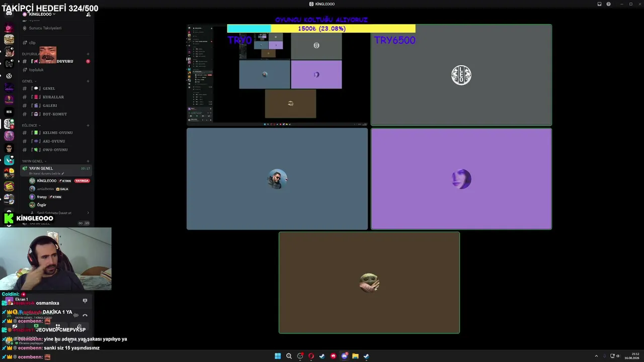Select user ardalhebis in the voice channel
The width and height of the screenshot is (644, 362).
click(45, 189)
